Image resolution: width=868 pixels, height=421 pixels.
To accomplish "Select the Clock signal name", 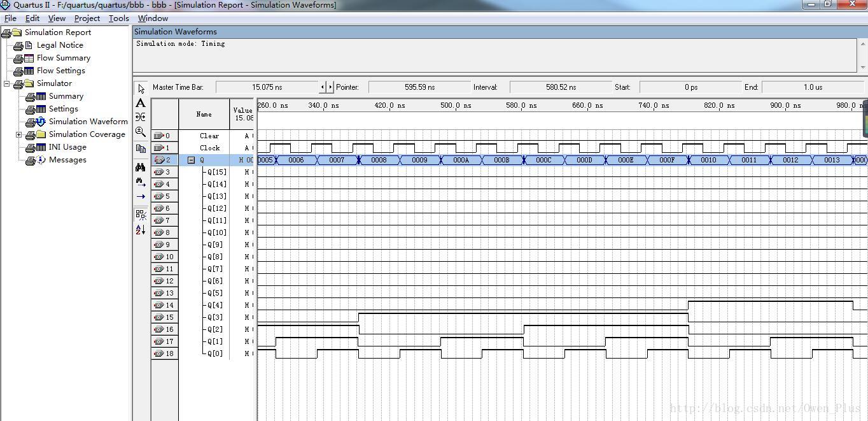I will [x=209, y=148].
